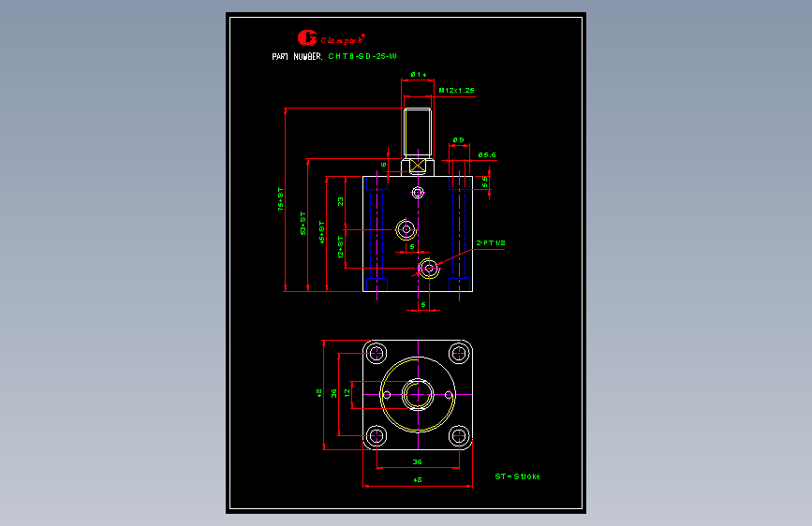Click the lower PT1/8 port circle in the side view
The width and height of the screenshot is (812, 526).
(429, 269)
